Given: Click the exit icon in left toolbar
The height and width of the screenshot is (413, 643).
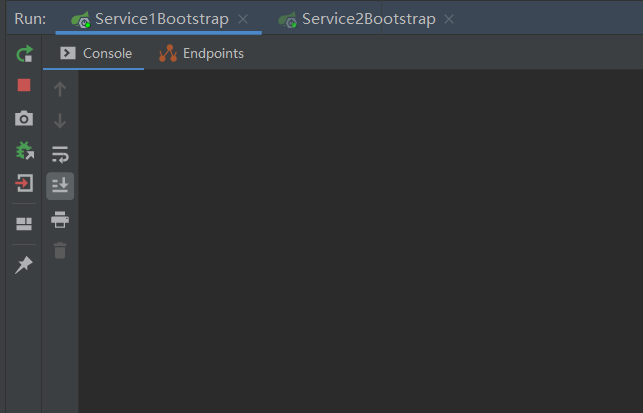Looking at the screenshot, I should 24,183.
